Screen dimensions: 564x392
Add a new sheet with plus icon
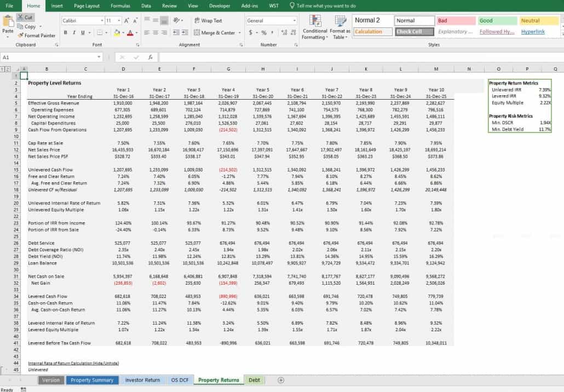(x=281, y=380)
